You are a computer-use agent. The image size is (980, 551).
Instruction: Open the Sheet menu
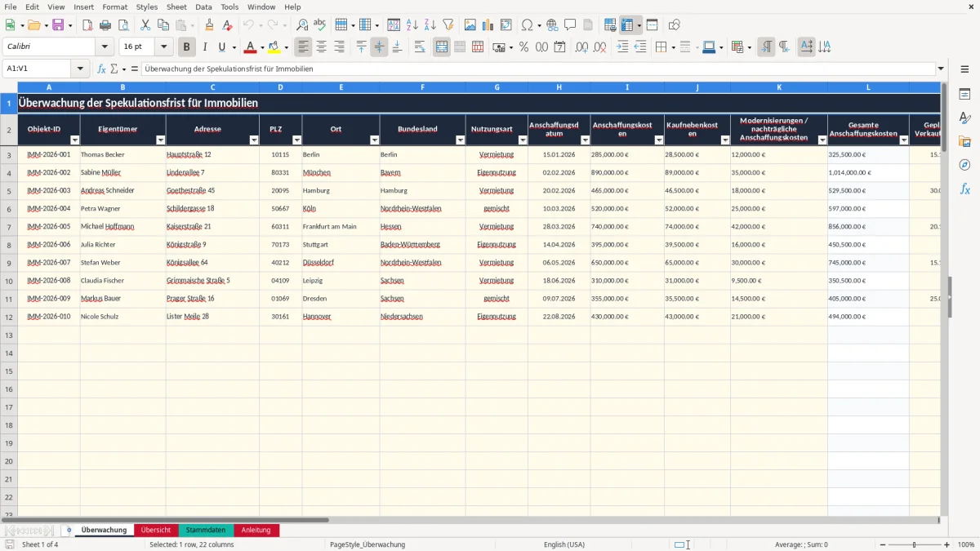pyautogui.click(x=176, y=7)
